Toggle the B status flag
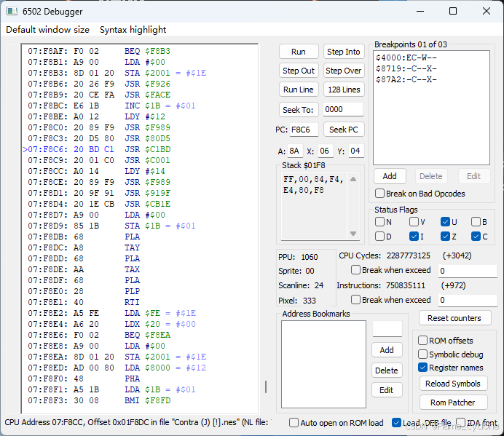Image resolution: width=504 pixels, height=436 pixels. [x=476, y=222]
